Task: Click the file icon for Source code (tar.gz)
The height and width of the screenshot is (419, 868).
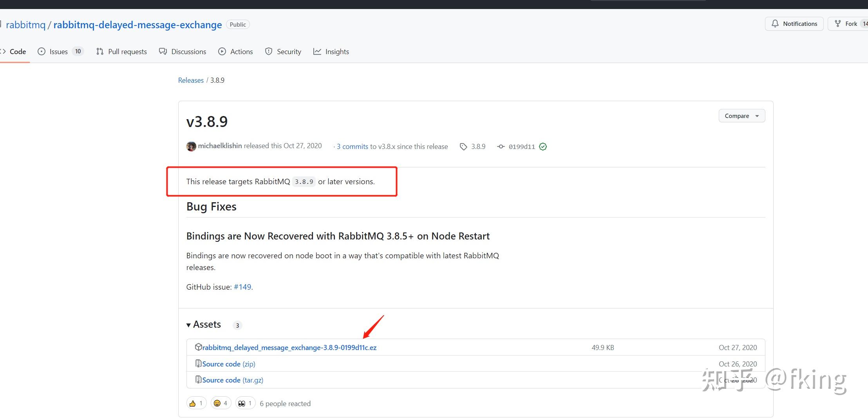Action: [x=198, y=379]
